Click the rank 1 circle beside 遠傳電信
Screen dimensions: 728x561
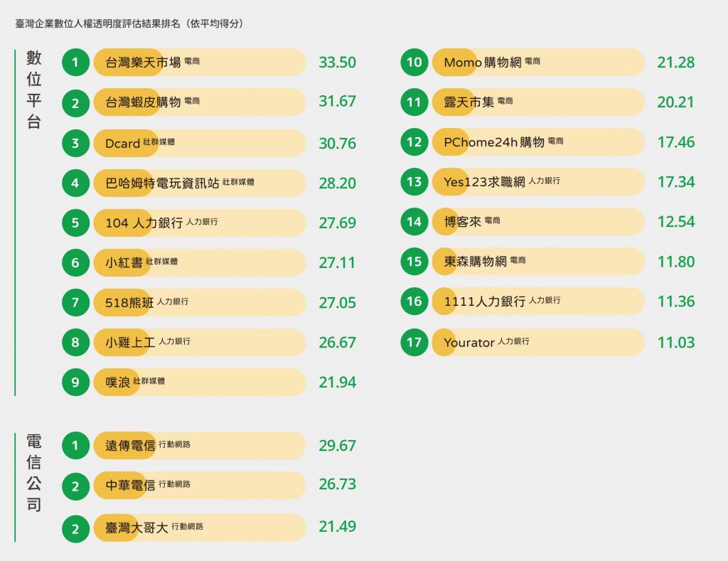click(75, 446)
